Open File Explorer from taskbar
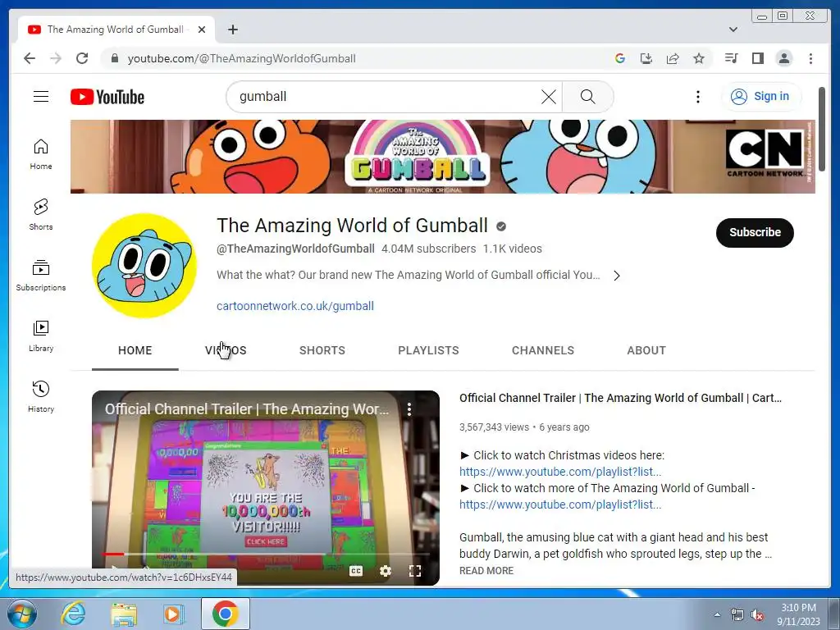 click(124, 614)
